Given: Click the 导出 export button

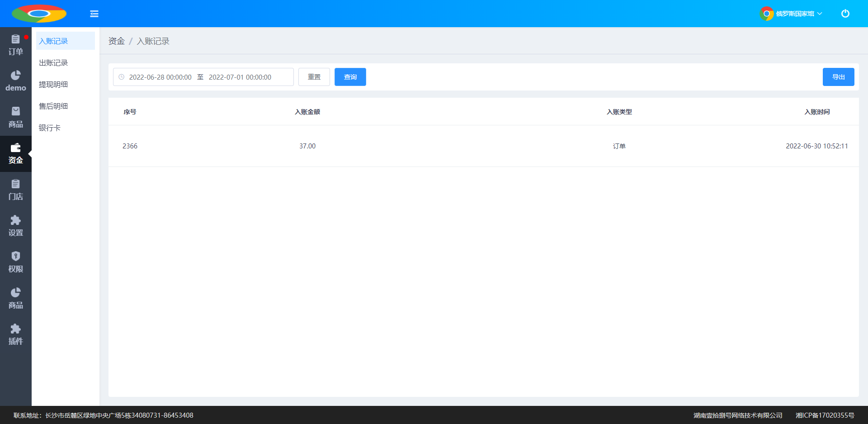Looking at the screenshot, I should pos(839,77).
